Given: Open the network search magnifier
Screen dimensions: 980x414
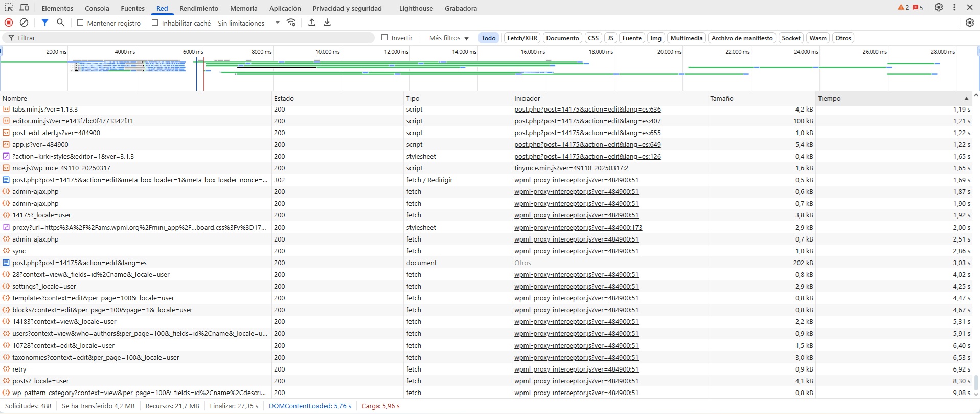Looking at the screenshot, I should pos(61,23).
